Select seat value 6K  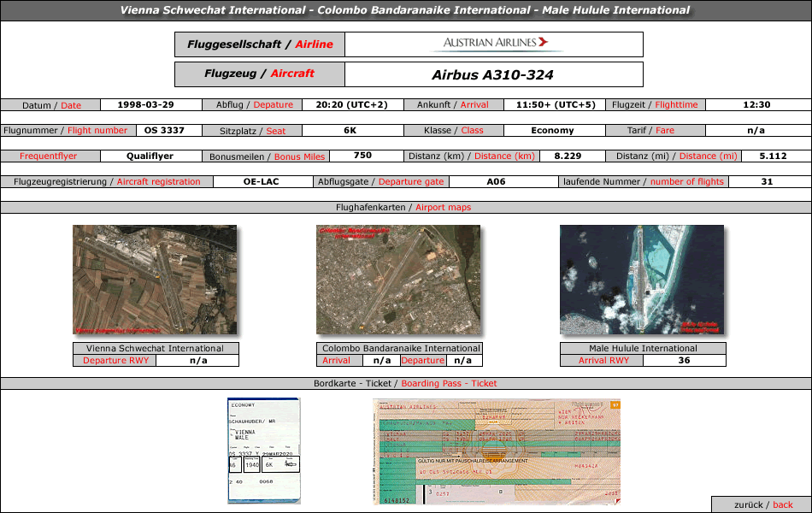pos(350,130)
